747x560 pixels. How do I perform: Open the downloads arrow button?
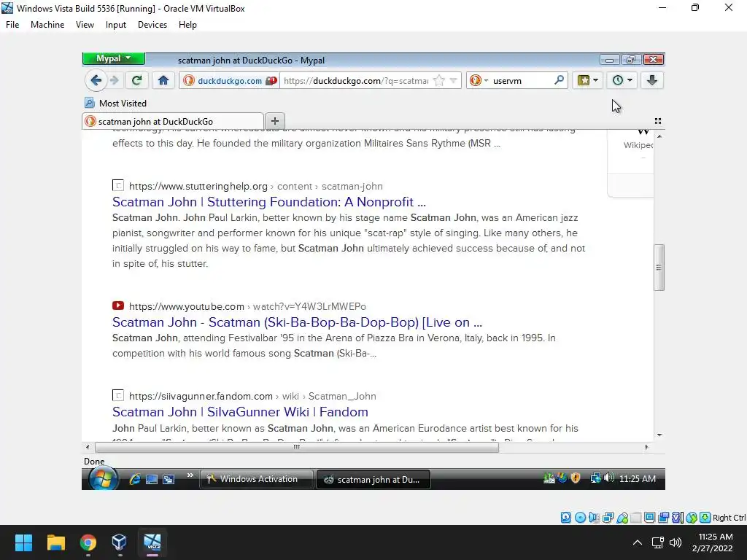click(x=651, y=80)
